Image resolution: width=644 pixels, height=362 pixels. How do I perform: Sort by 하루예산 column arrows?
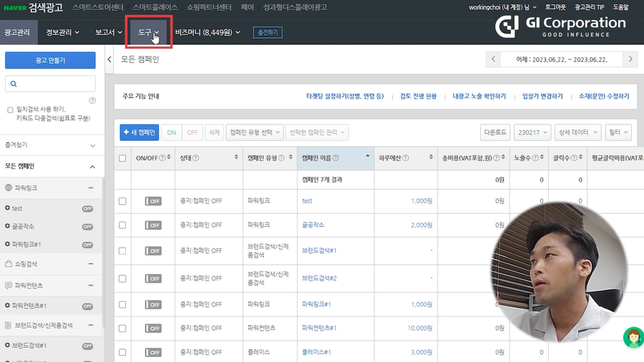[x=431, y=157]
